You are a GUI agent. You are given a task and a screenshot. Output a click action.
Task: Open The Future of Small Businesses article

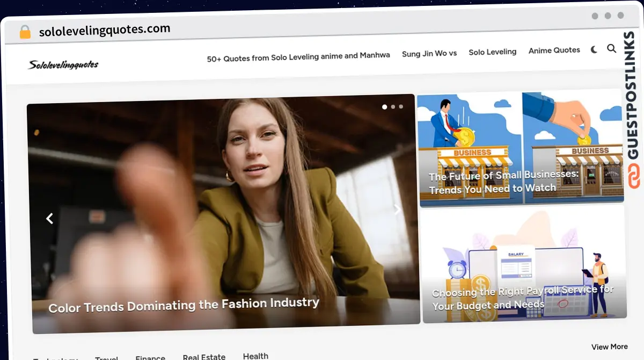coord(503,182)
